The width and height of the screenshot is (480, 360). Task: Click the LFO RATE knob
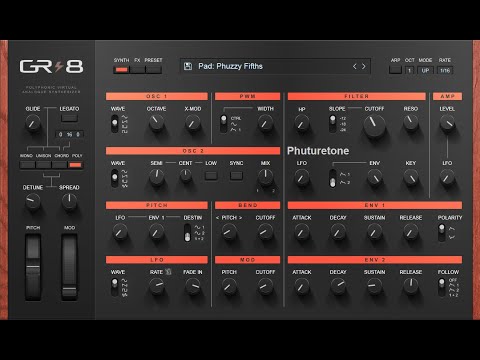(x=156, y=286)
